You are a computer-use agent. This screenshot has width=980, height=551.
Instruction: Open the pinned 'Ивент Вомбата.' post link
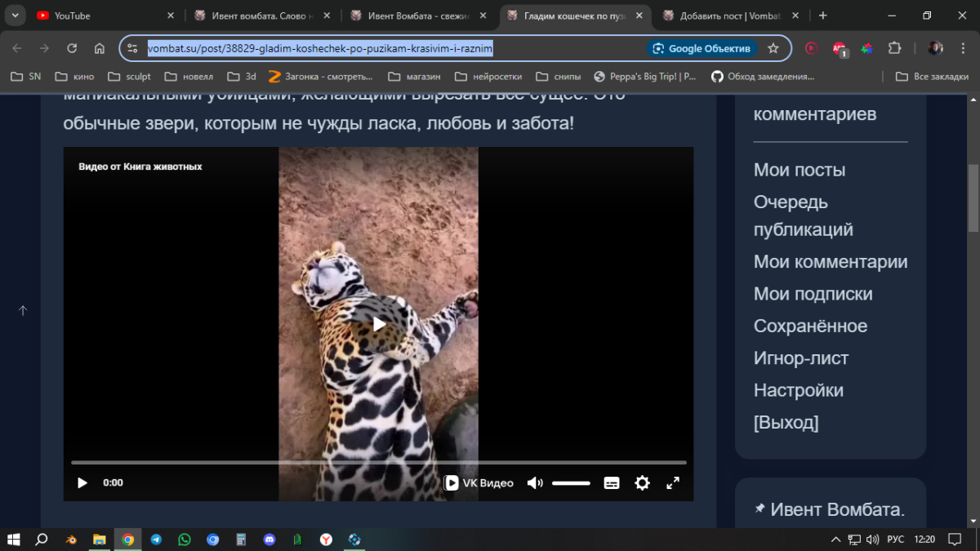[x=837, y=510]
